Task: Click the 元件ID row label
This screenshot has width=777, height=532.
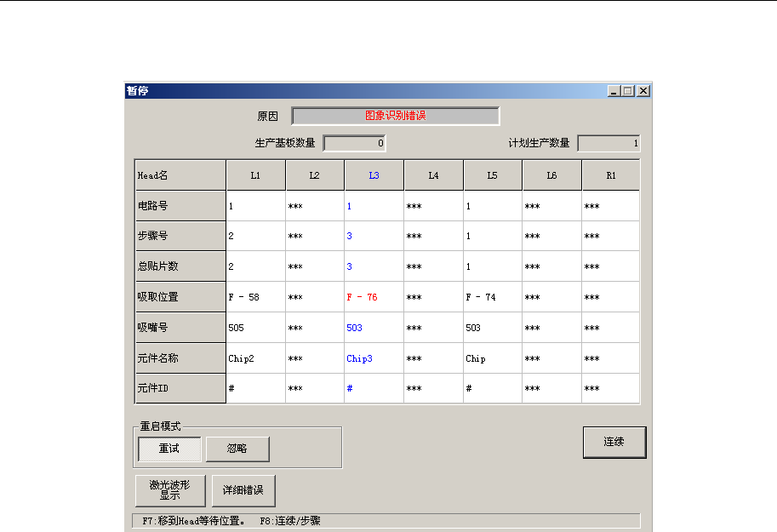Action: point(180,388)
